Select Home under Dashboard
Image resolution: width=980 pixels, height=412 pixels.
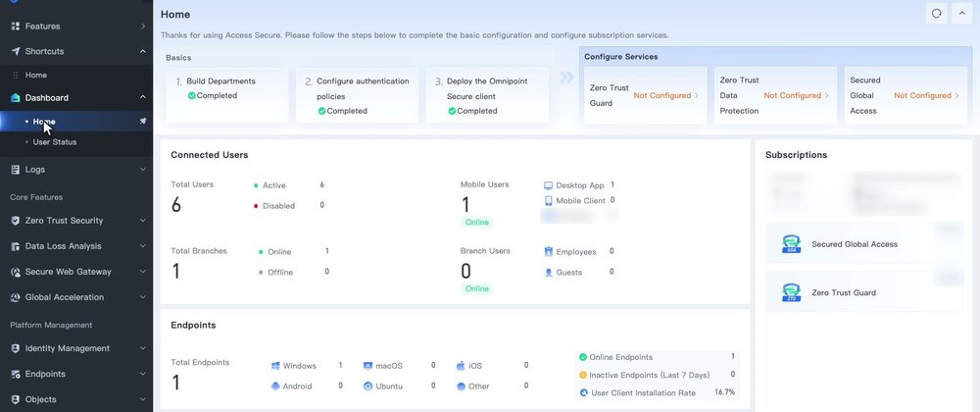point(76,122)
